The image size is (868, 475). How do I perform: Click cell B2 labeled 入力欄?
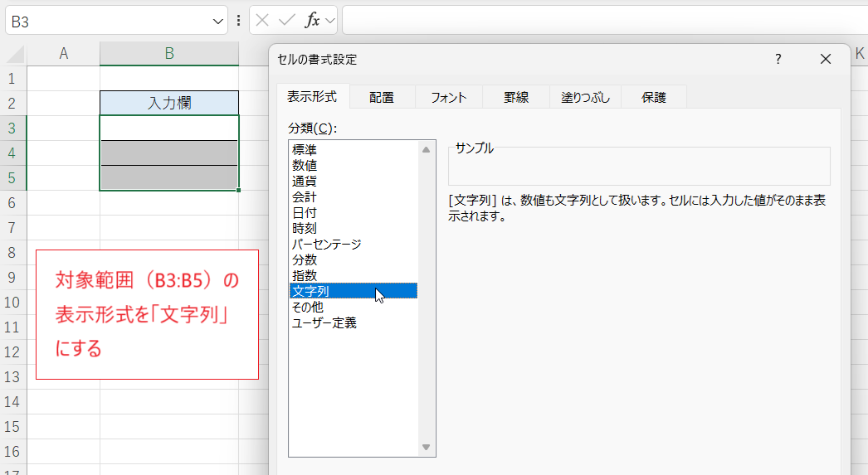pyautogui.click(x=169, y=104)
